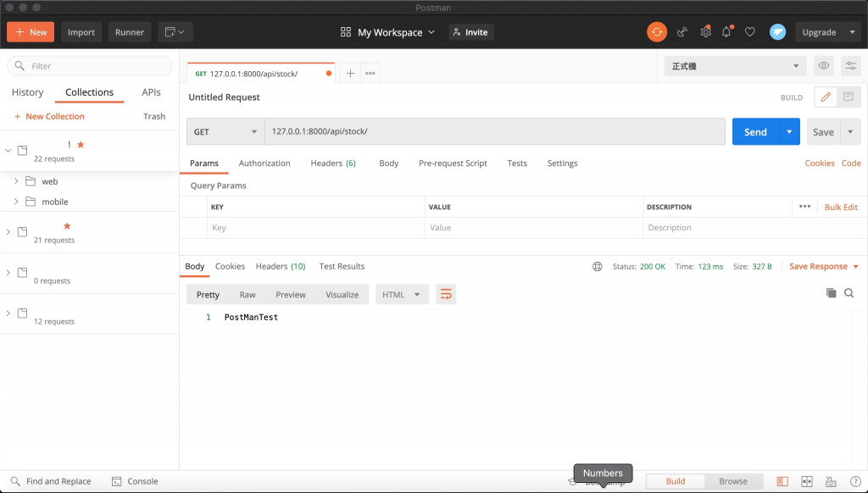Open the response Headers (10) tab
868x493 pixels.
[x=281, y=266]
